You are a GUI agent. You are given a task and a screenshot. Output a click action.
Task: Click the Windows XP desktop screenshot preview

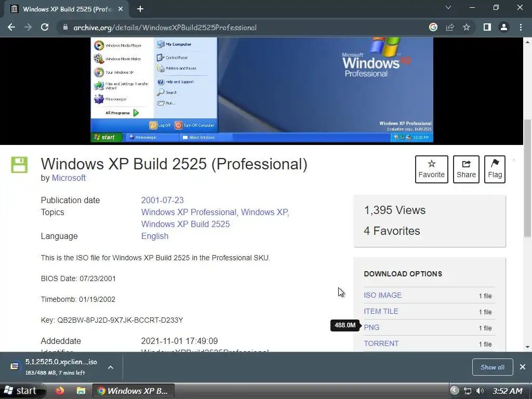tap(262, 90)
